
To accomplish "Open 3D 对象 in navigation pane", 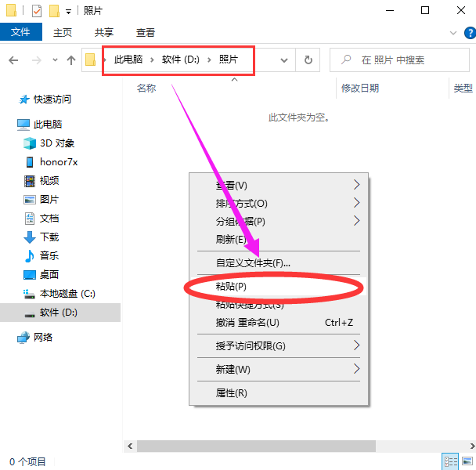I will tap(57, 143).
